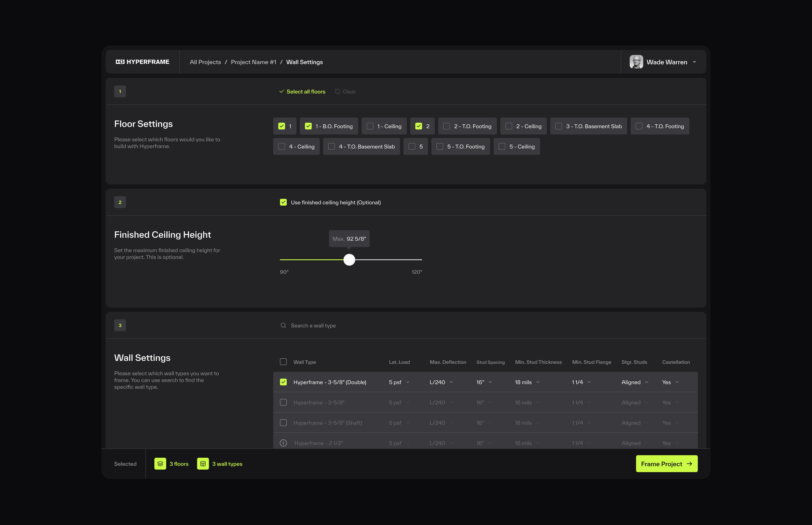Click Hyperframe - 2 1/2" row name
The image size is (812, 525).
pos(319,443)
